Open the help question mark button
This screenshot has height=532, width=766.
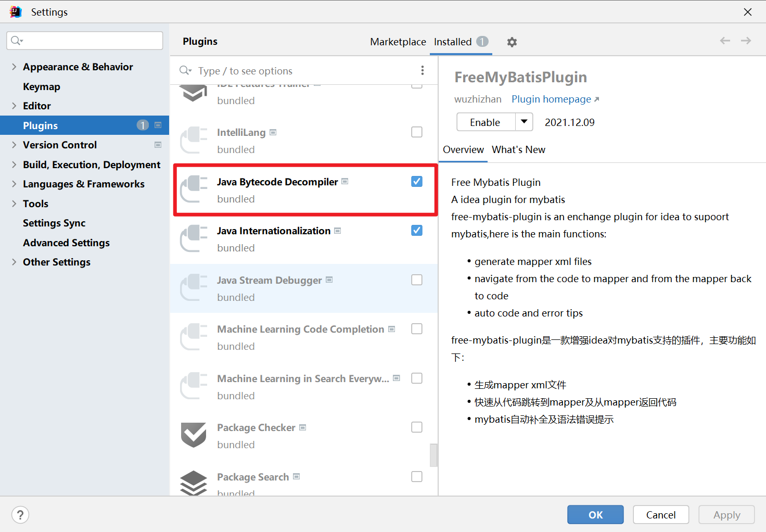click(20, 515)
